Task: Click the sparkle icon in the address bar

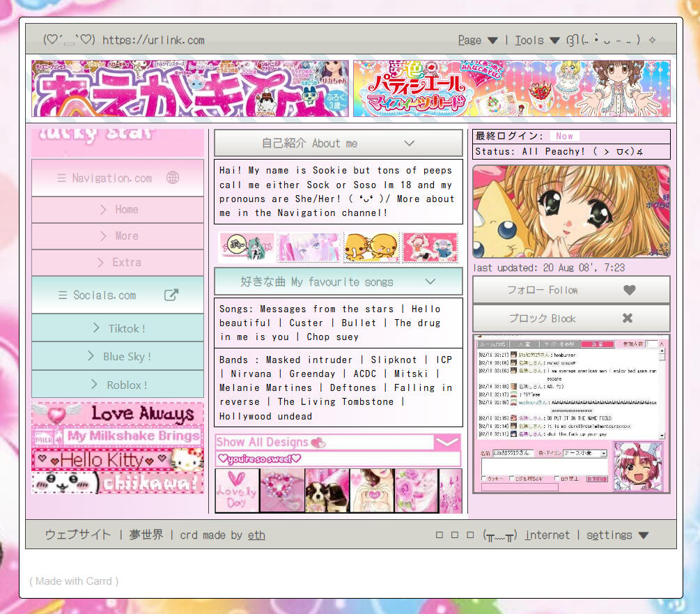Action: click(x=652, y=40)
